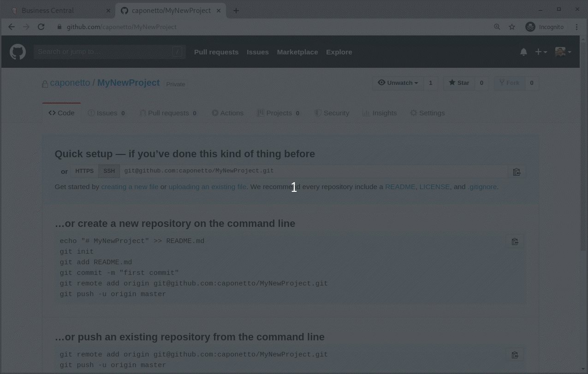Select the 'git commit -m "first commit"' line
This screenshot has height=374, width=588.
[119, 273]
